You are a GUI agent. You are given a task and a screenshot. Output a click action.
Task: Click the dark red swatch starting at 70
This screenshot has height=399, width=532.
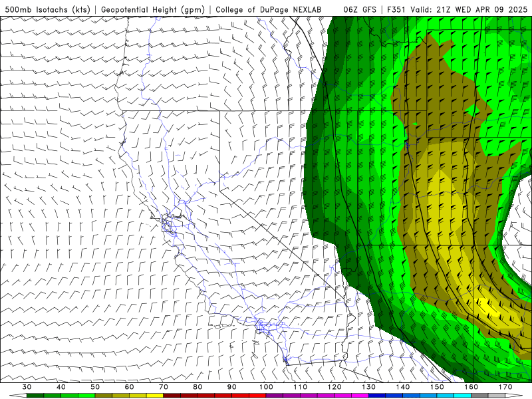point(172,396)
